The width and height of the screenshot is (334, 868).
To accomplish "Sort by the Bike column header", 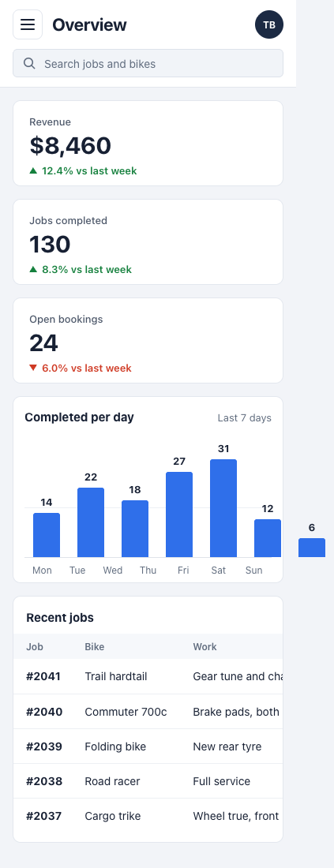I will click(x=94, y=646).
